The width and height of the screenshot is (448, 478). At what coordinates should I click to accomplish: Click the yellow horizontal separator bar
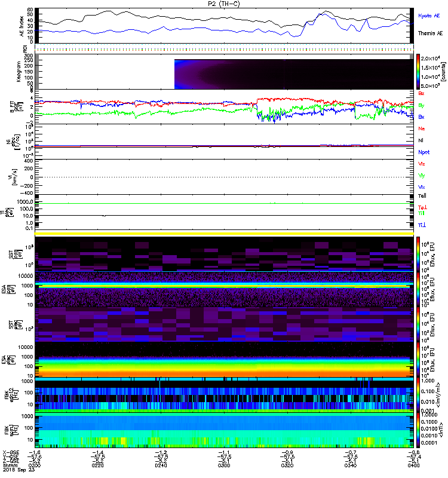[x=224, y=234]
